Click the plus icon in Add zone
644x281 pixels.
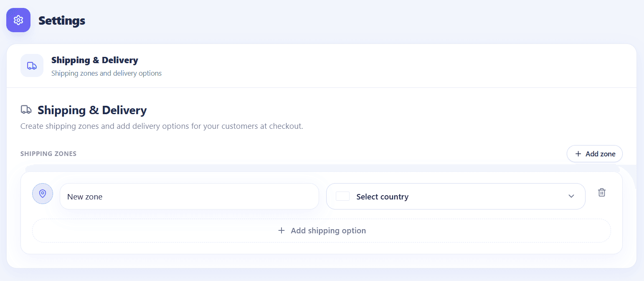[578, 154]
